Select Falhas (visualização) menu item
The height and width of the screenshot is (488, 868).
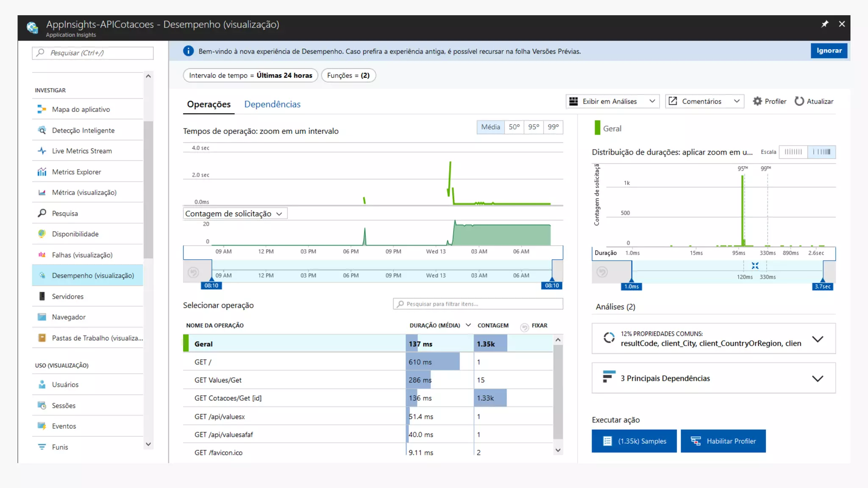click(82, 255)
